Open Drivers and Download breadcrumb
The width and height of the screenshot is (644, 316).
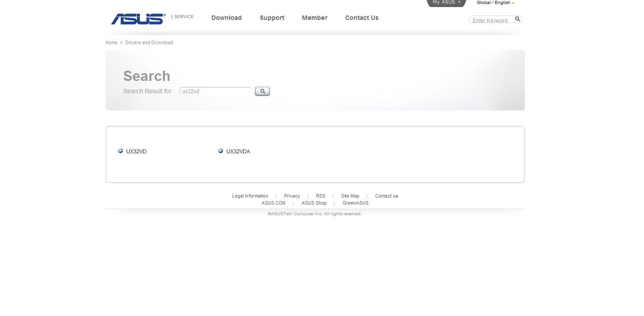149,42
